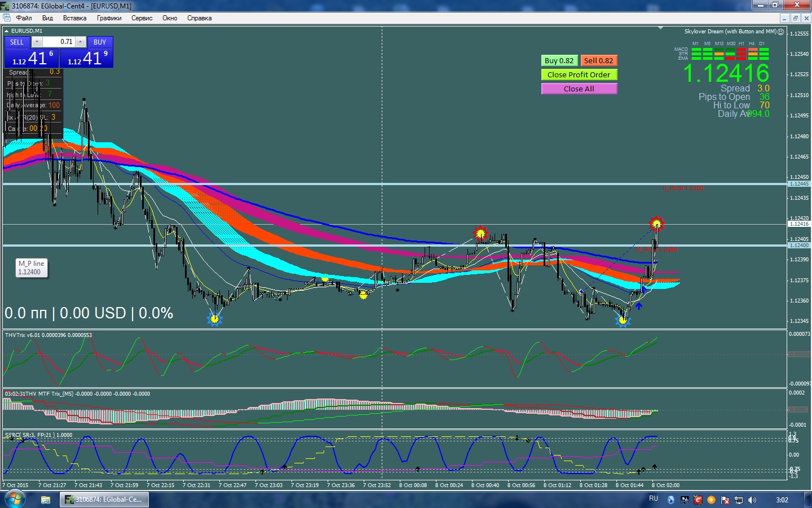Click the Daily Average 100 row
Image resolution: width=812 pixels, height=508 pixels.
tap(34, 105)
